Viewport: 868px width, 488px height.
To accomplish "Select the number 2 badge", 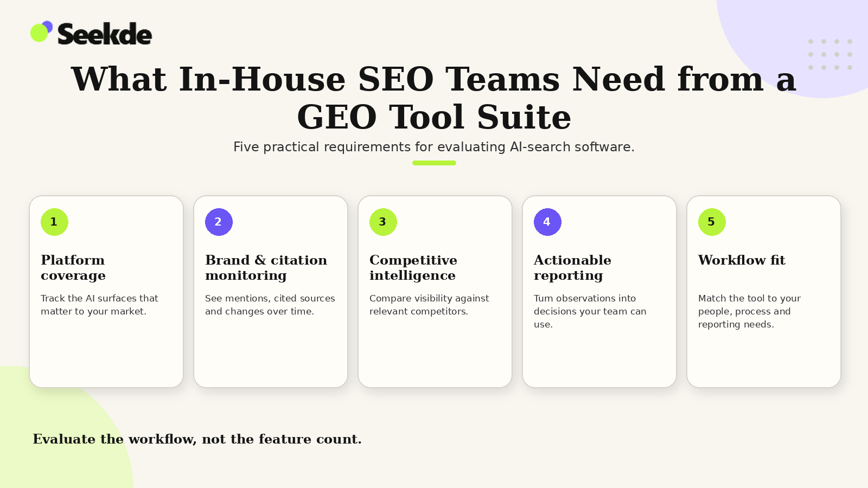I will coord(219,222).
